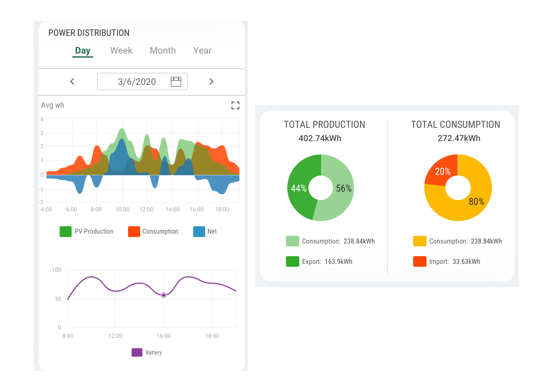
Task: Click the 'Import: 33.63kWh' legend text
Action: (455, 261)
